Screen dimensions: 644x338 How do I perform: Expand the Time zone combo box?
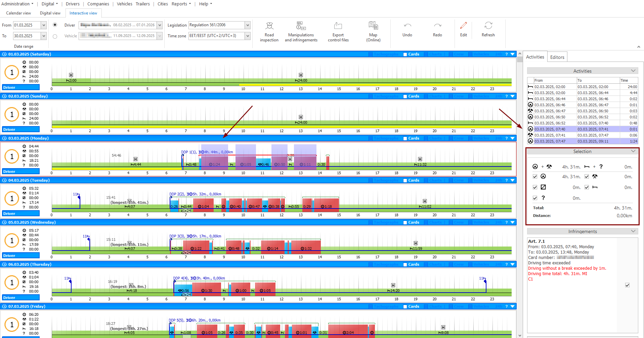coord(248,36)
